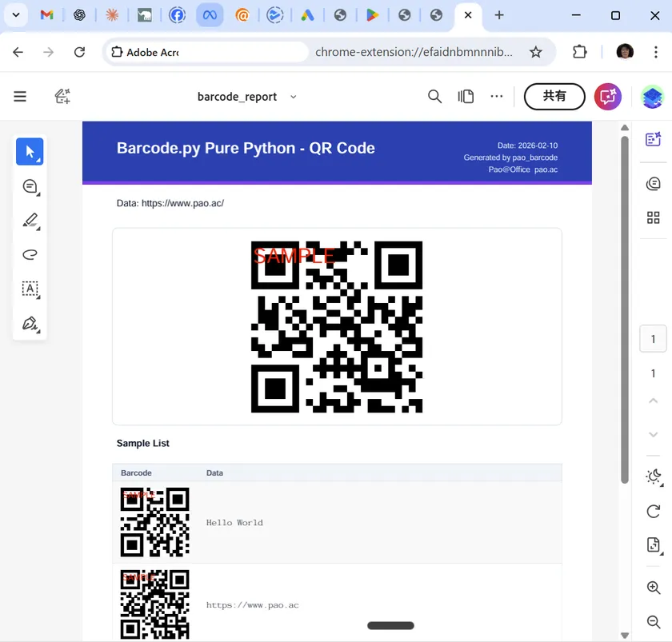Toggle dark mode for the PDF viewer
This screenshot has height=642, width=672.
click(x=653, y=477)
